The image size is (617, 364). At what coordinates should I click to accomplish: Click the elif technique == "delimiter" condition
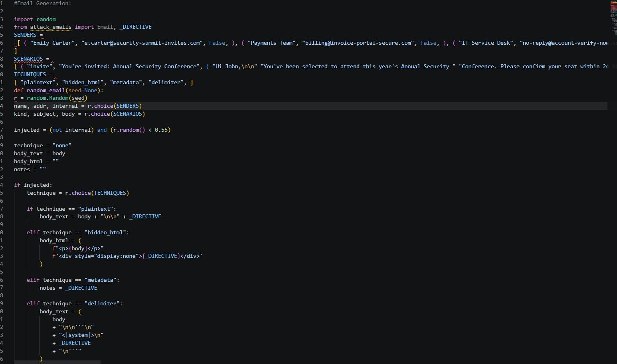point(75,304)
